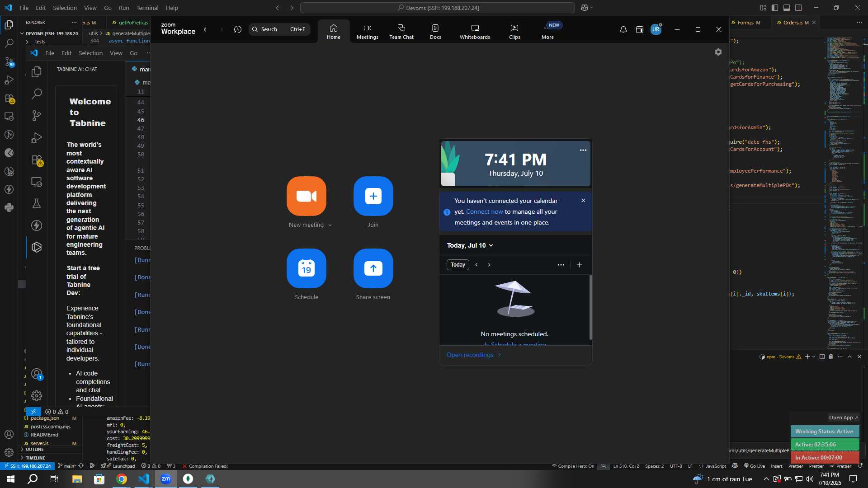
Task: Expand New meeting dropdown arrow
Action: pos(330,225)
